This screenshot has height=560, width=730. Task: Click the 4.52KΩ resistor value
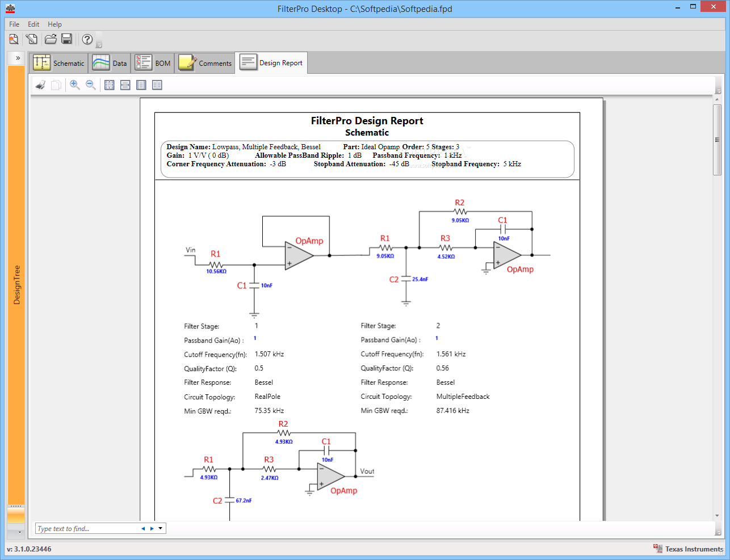coord(446,257)
